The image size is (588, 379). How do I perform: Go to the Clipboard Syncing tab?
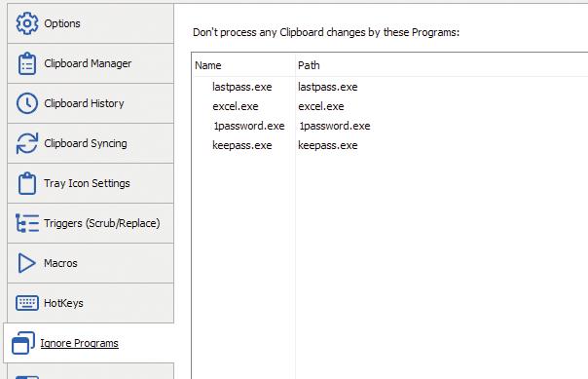tap(91, 143)
